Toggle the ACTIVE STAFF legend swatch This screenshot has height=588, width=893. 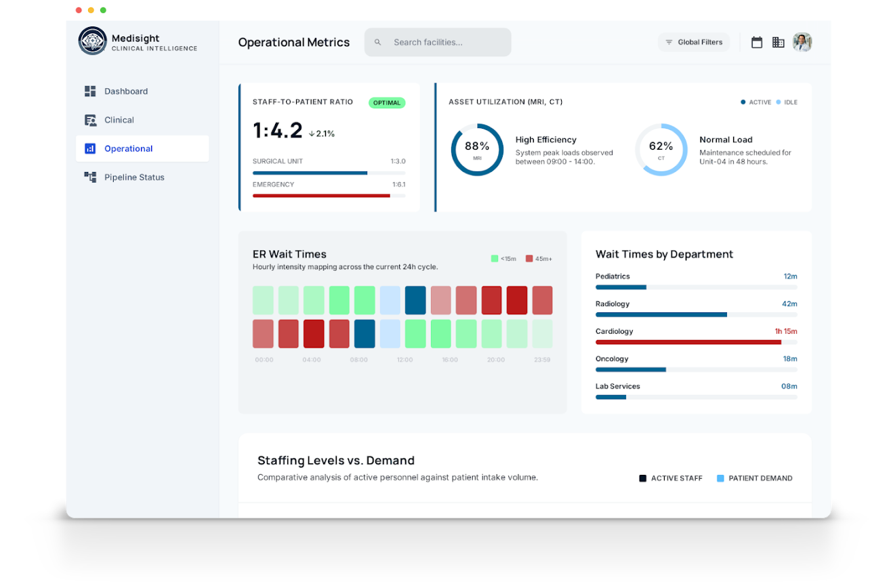(642, 478)
